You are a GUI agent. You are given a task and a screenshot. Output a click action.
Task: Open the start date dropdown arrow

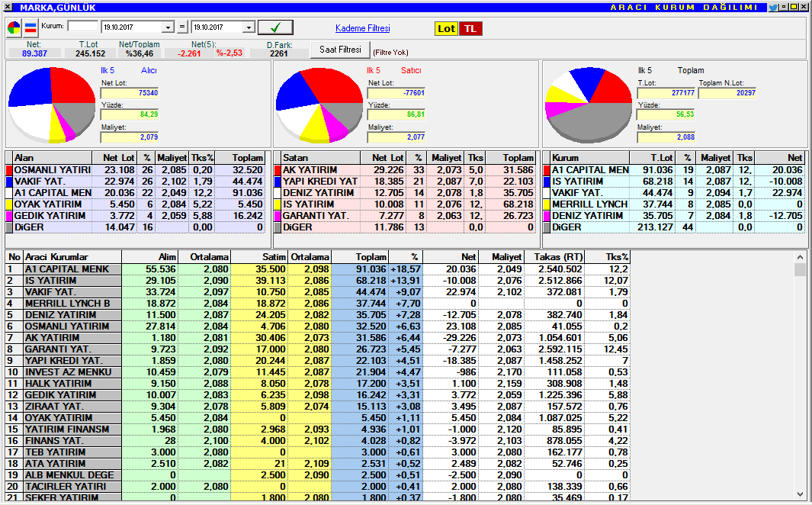tap(168, 27)
